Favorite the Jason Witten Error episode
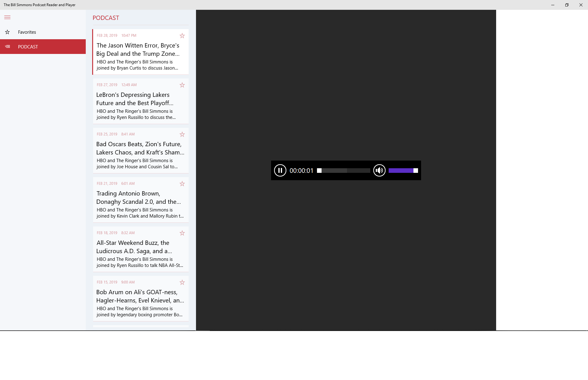The height and width of the screenshot is (380, 588). (182, 36)
